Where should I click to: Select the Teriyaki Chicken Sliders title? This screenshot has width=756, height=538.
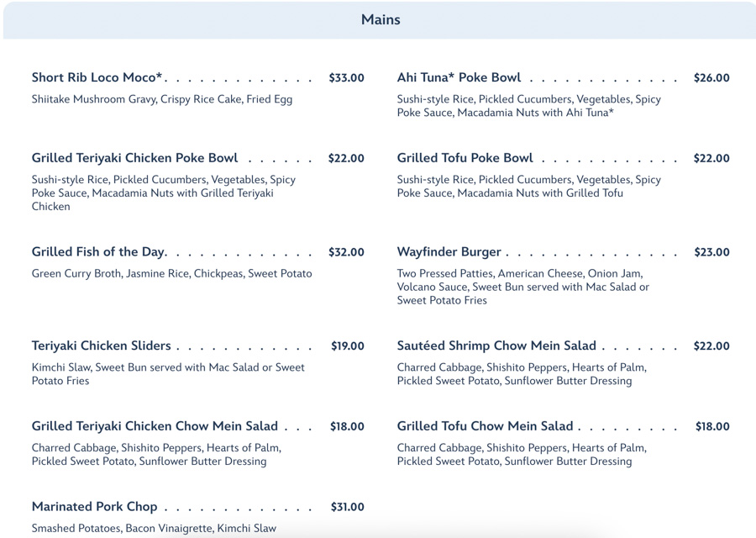101,346
